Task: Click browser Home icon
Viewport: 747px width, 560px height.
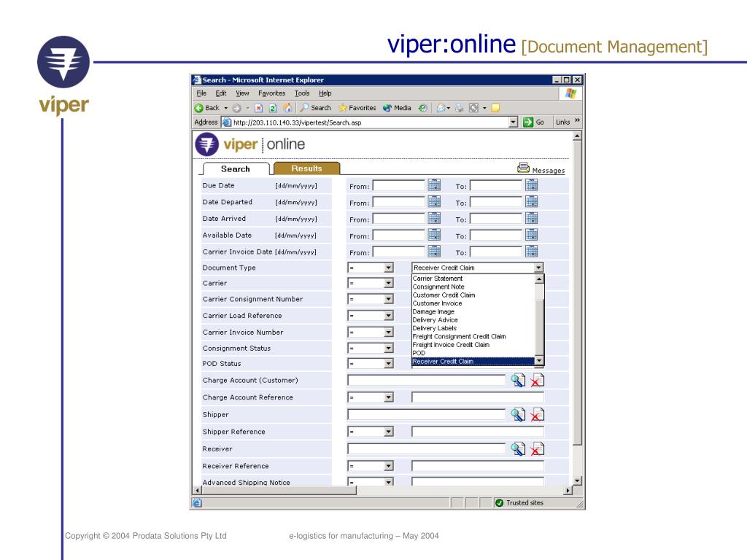Action: (287, 108)
